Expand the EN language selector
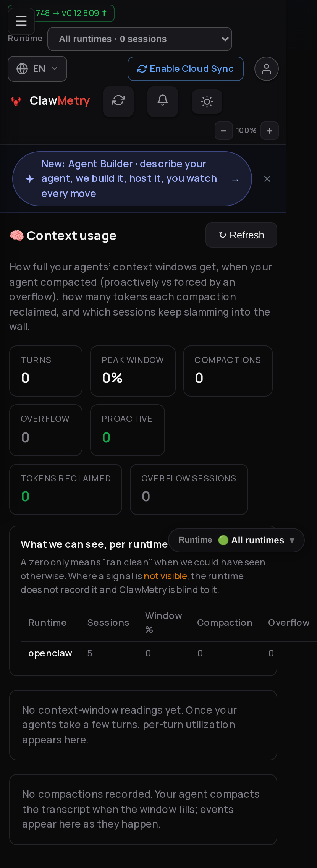This screenshot has height=868, width=317. pyautogui.click(x=37, y=69)
